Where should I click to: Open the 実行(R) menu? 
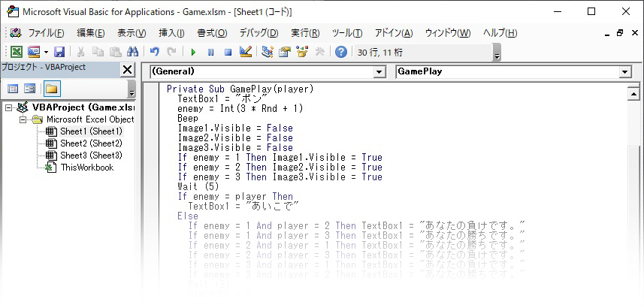tap(305, 33)
